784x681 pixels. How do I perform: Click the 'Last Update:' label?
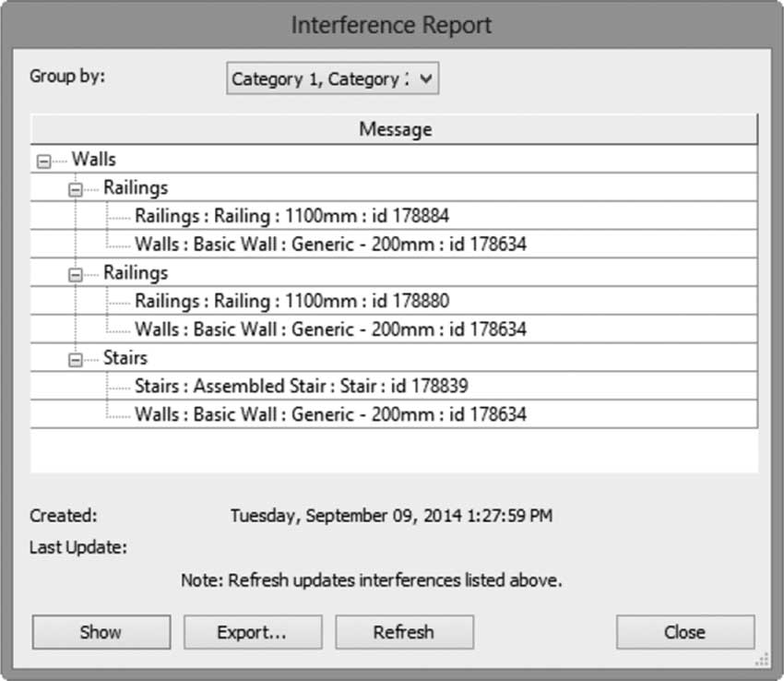coord(78,547)
